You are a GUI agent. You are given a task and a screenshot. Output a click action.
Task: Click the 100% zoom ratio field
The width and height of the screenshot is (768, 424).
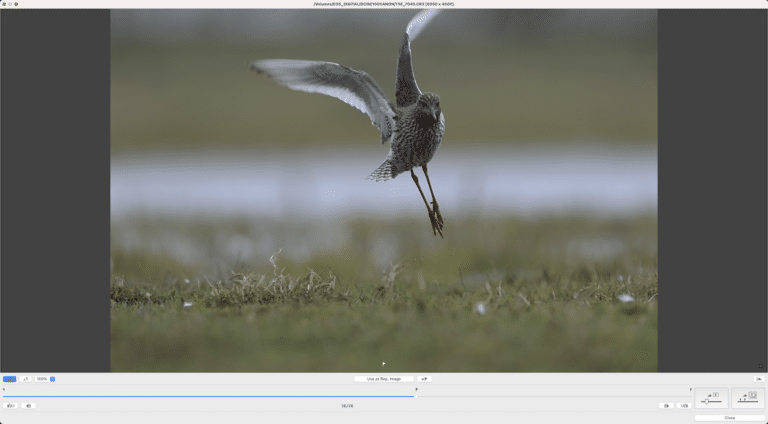pos(41,379)
